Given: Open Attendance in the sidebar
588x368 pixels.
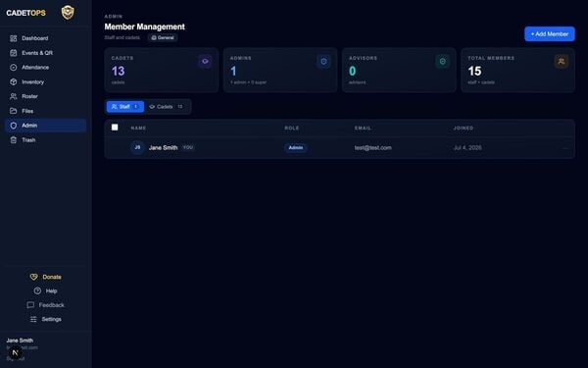Looking at the screenshot, I should click(45, 67).
